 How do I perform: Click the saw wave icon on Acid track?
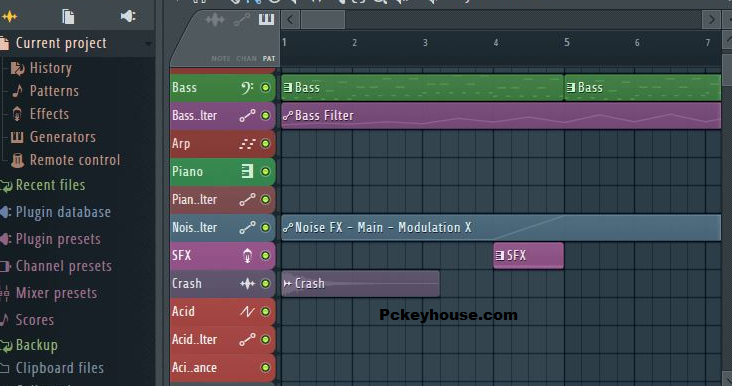point(247,311)
